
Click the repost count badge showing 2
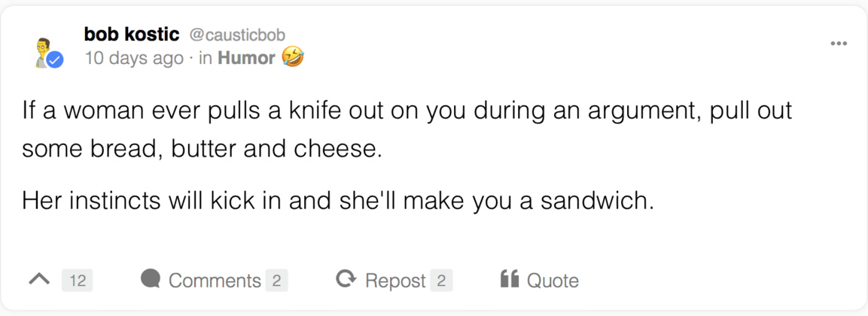click(441, 281)
